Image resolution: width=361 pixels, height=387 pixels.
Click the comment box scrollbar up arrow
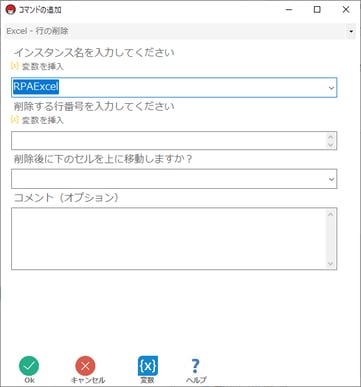(331, 214)
